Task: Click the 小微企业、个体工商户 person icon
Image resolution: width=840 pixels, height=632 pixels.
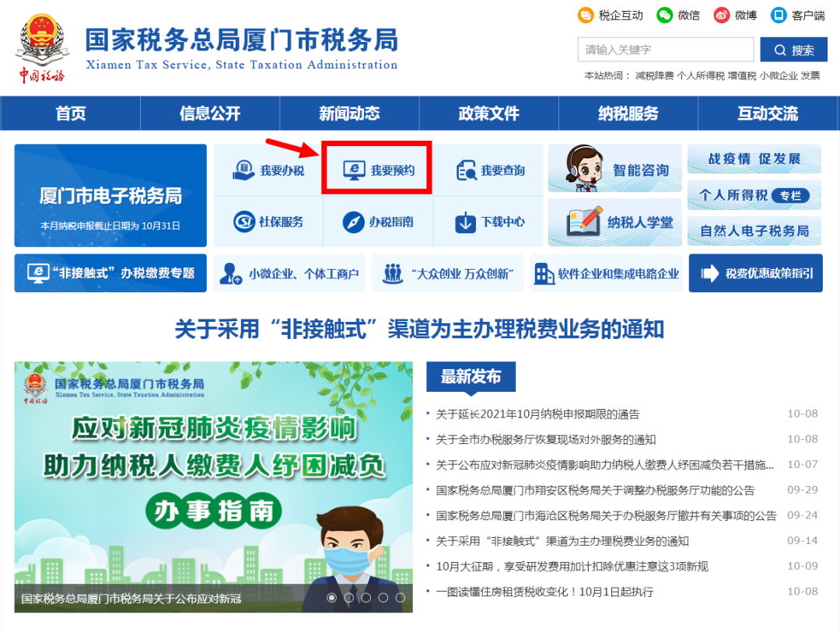Action: click(x=231, y=273)
